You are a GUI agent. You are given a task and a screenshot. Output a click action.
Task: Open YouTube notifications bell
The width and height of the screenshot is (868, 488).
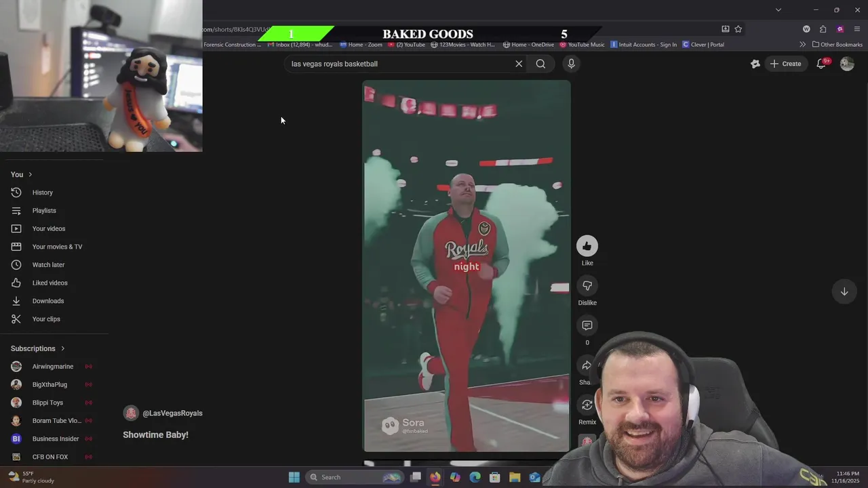click(821, 64)
